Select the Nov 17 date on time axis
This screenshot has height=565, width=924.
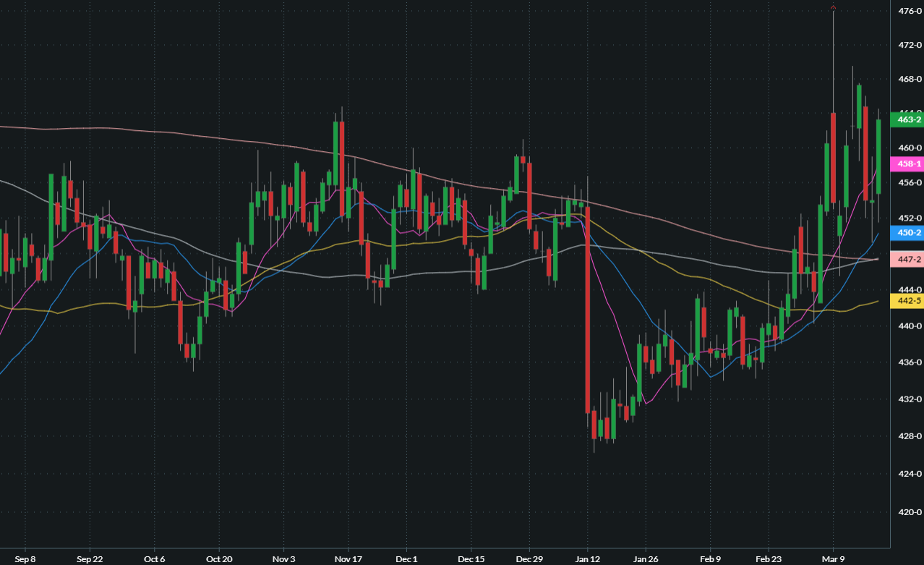pos(348,559)
